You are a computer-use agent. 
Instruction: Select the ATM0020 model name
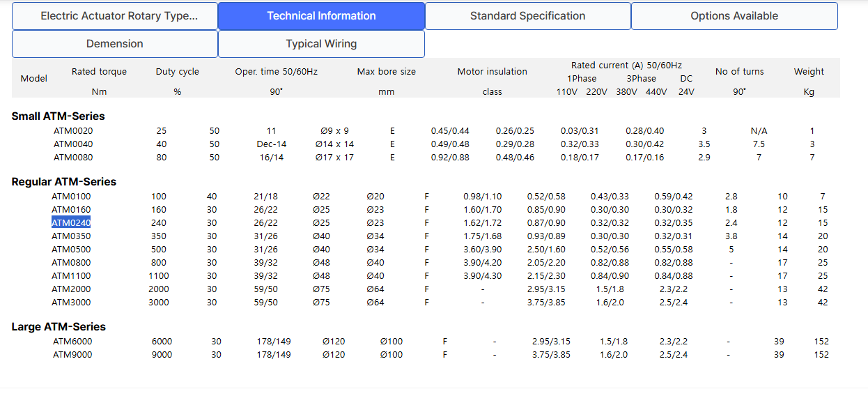(x=73, y=131)
